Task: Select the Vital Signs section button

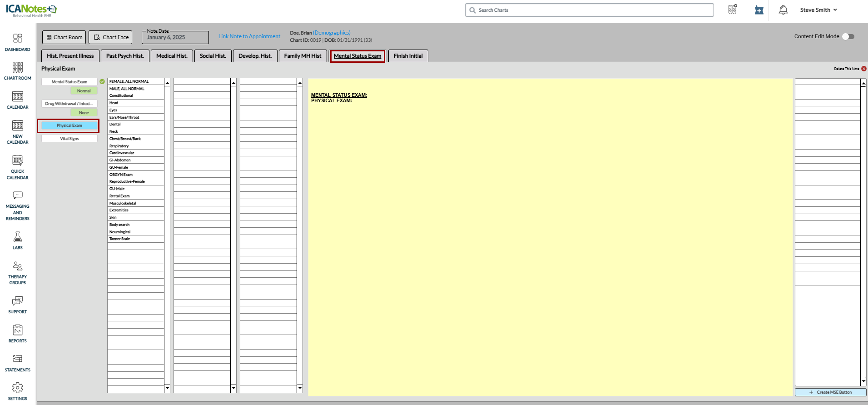Action: pyautogui.click(x=69, y=139)
